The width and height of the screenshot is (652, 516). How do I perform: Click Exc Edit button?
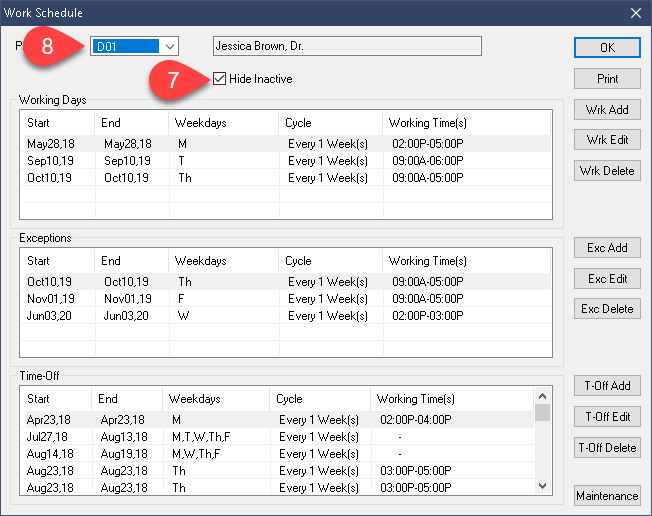(x=607, y=279)
